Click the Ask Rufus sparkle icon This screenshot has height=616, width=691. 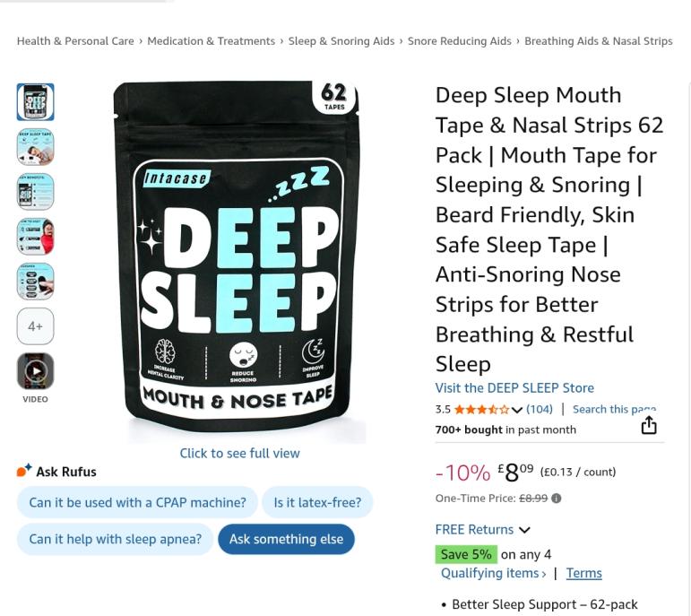point(24,470)
